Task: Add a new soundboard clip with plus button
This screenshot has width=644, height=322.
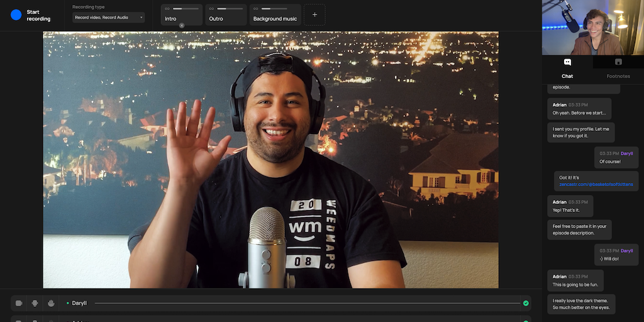Action: 314,14
